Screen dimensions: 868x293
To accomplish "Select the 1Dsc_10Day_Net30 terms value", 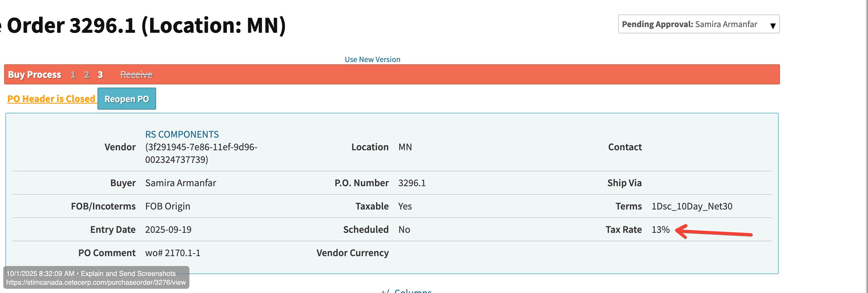I will coord(691,206).
